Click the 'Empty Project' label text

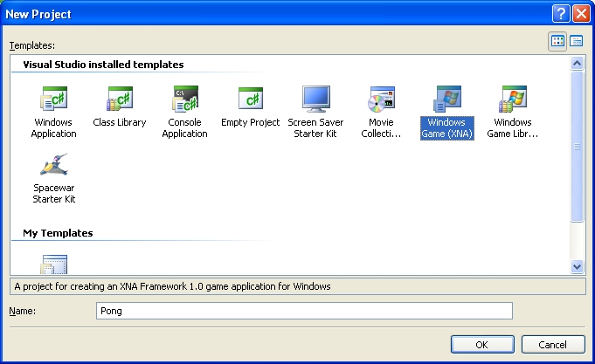251,122
